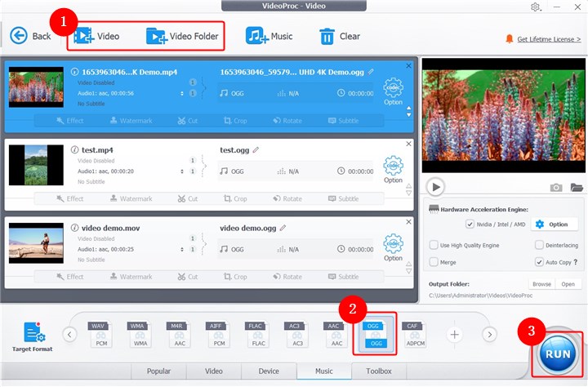Take a snapshot with camera icon
The height and width of the screenshot is (387, 588).
(x=556, y=187)
